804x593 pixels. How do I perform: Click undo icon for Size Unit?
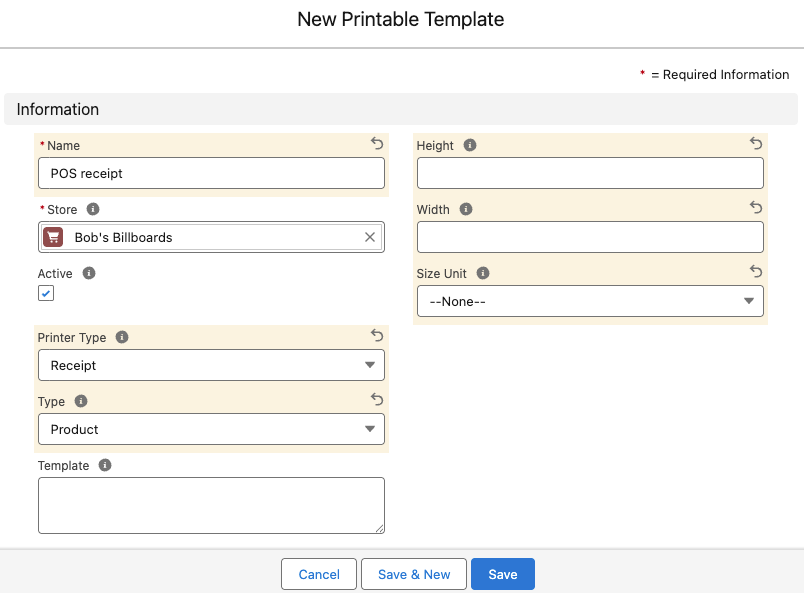[756, 272]
